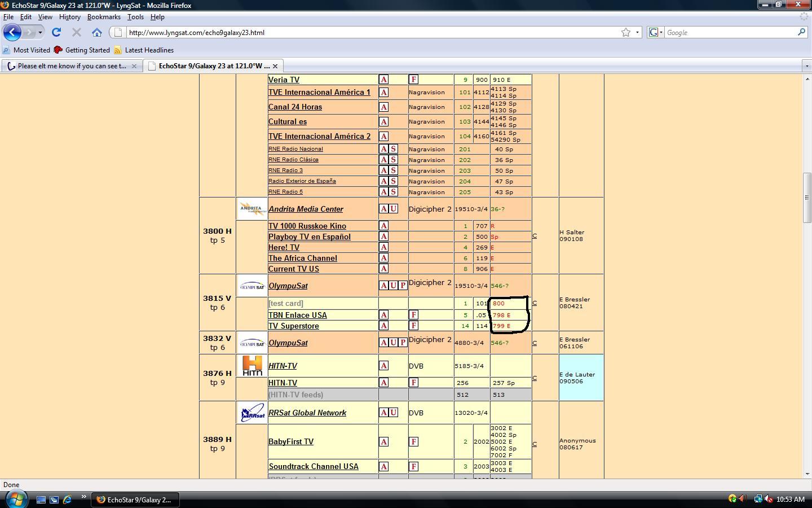Click the U icon in Andrita Media Center row
The image size is (812, 508).
coord(394,209)
